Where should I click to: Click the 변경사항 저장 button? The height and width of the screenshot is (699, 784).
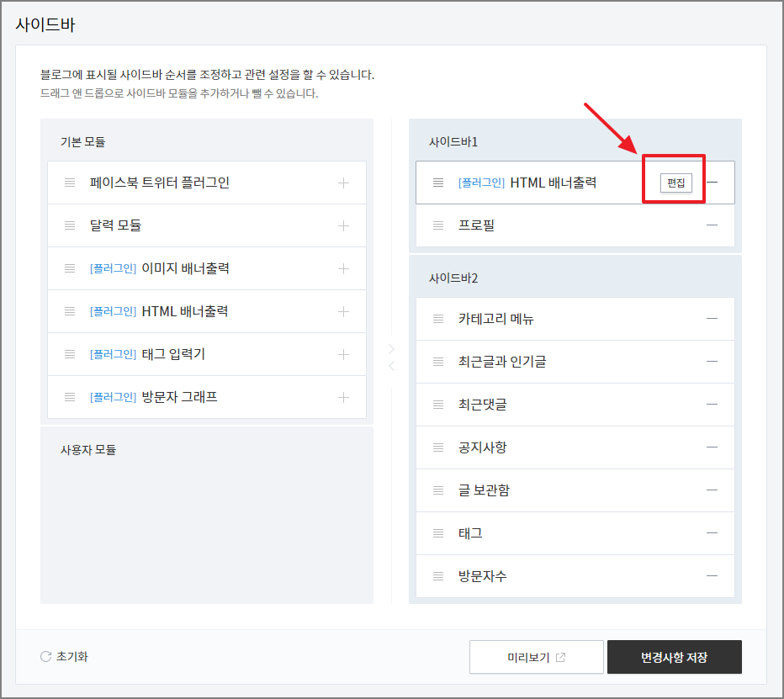click(x=675, y=657)
